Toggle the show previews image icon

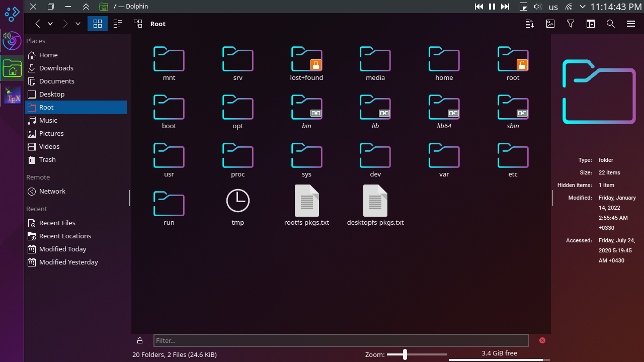pos(550,24)
